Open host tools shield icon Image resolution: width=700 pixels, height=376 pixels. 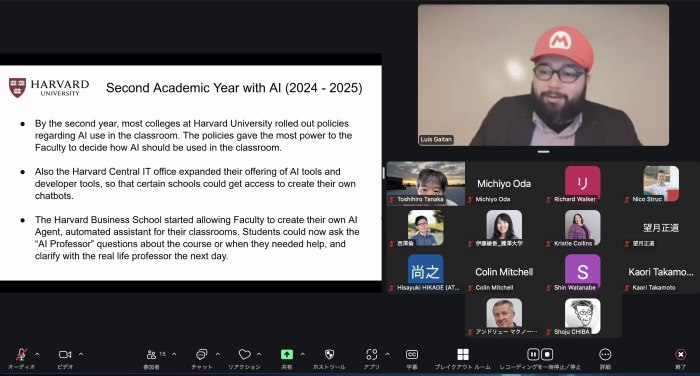pos(329,355)
